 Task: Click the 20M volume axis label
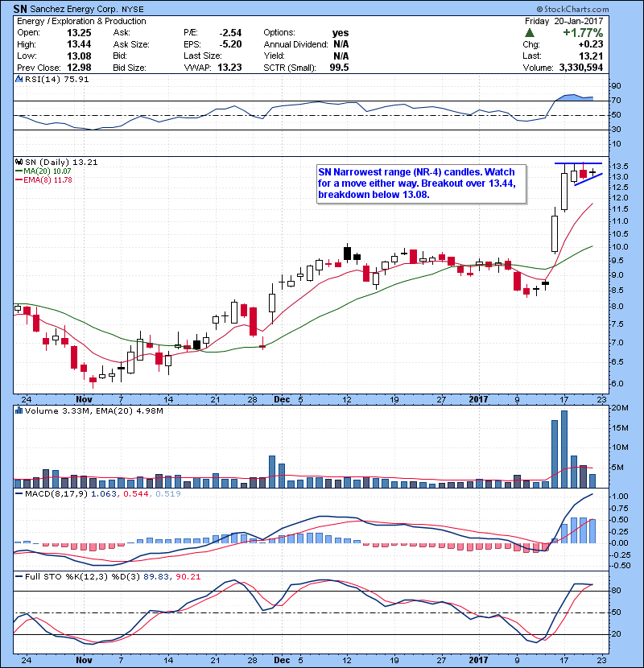tap(620, 408)
